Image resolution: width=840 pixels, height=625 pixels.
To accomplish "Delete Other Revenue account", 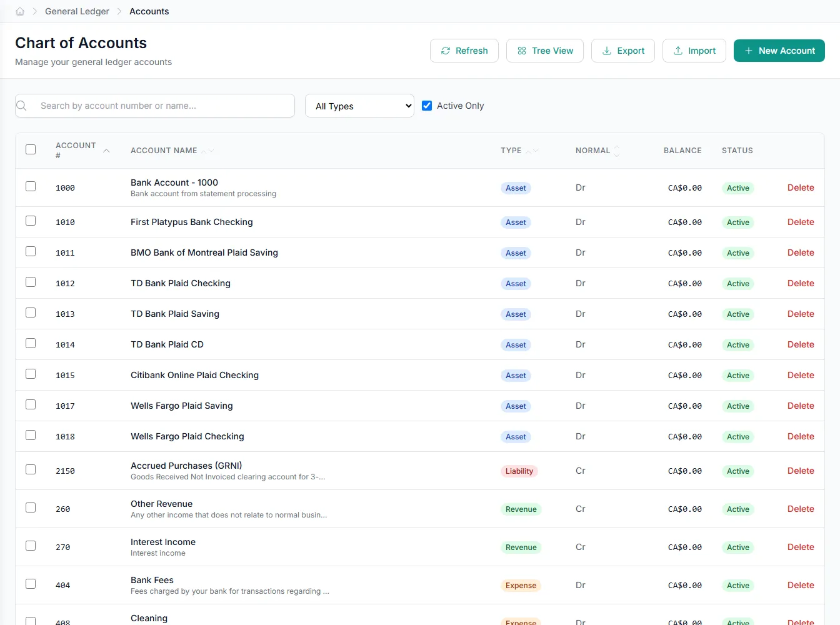I will coord(801,509).
